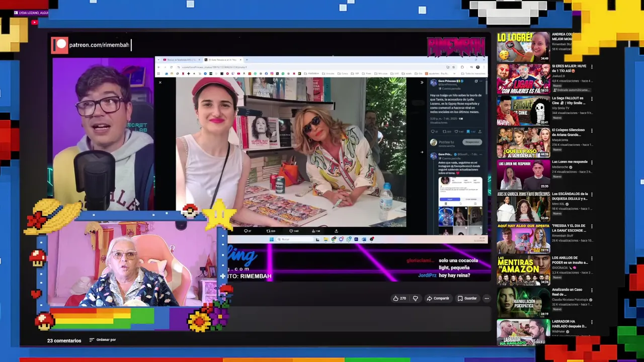This screenshot has width=644, height=362.
Task: Open the 'Luc Loren me responde' thumbnail
Action: (523, 174)
